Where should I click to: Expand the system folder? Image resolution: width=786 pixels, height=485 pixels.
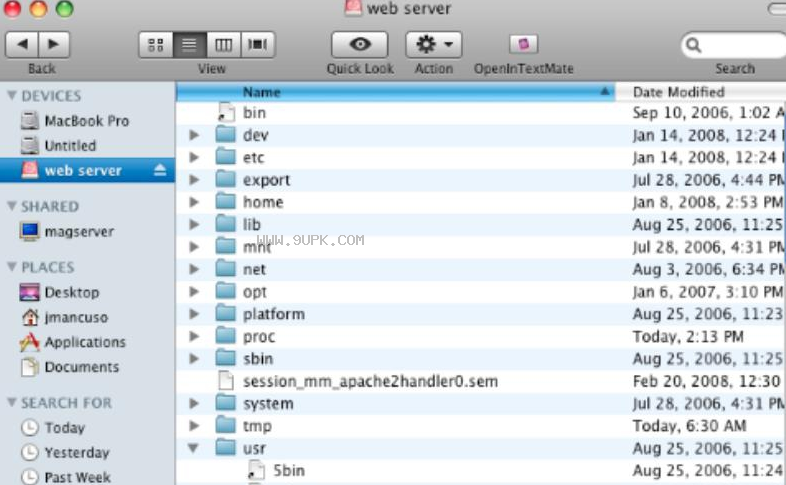point(194,403)
